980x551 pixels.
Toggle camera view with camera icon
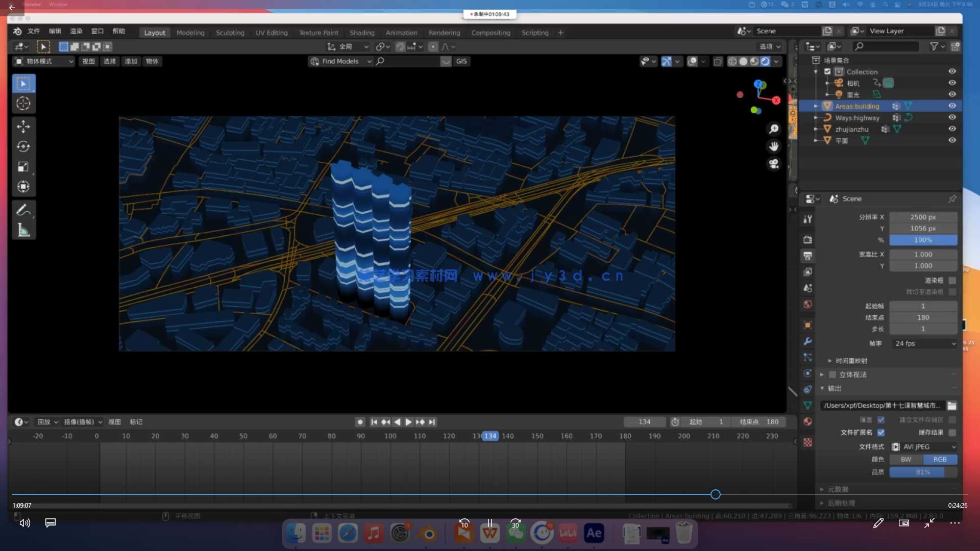tap(774, 164)
